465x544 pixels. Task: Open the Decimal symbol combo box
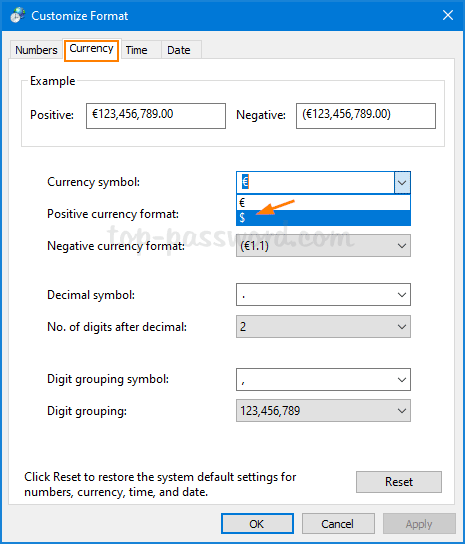[x=323, y=295]
